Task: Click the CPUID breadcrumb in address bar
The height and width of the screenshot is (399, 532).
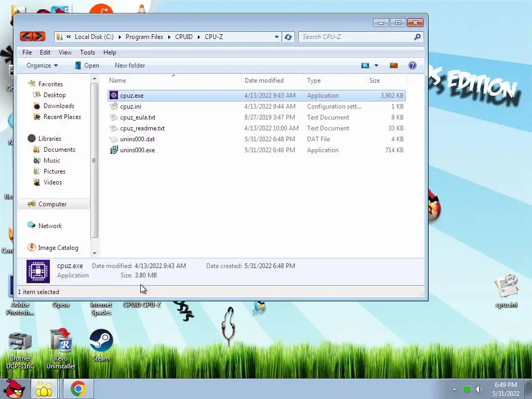Action: (184, 37)
